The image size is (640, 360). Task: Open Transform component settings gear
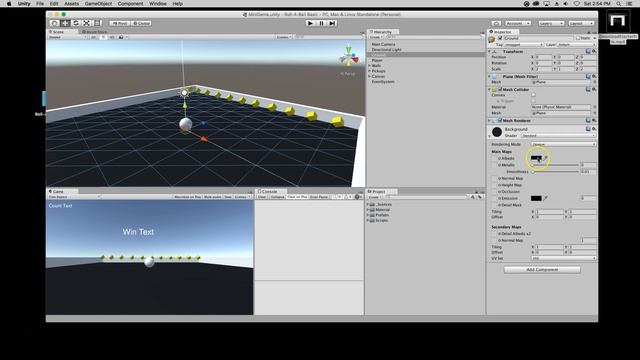tap(594, 51)
